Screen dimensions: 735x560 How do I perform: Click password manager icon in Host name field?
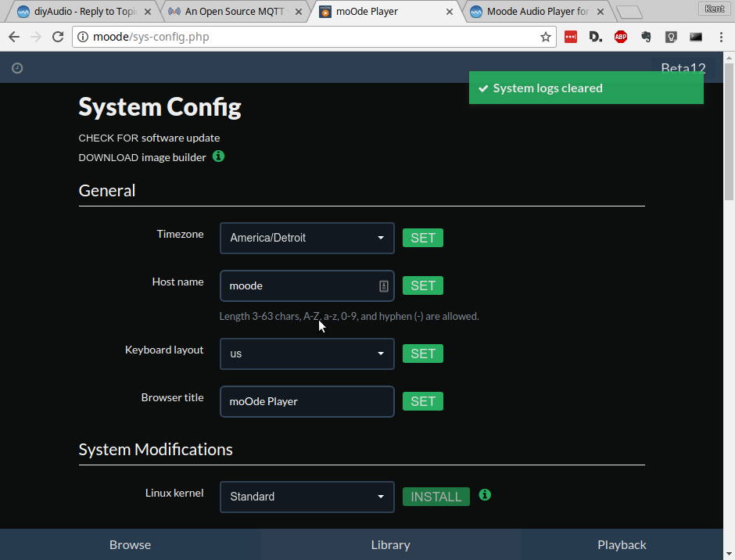(x=383, y=285)
